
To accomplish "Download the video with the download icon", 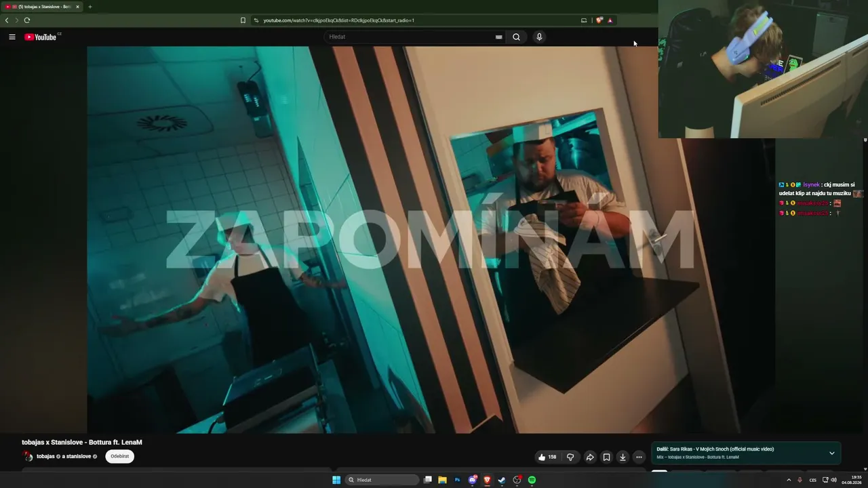I will click(x=623, y=457).
